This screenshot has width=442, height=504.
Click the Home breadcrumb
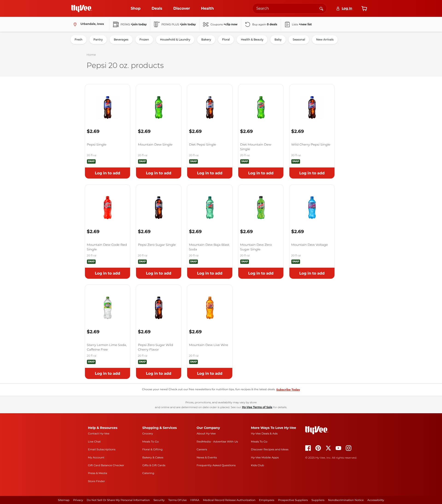tap(91, 55)
